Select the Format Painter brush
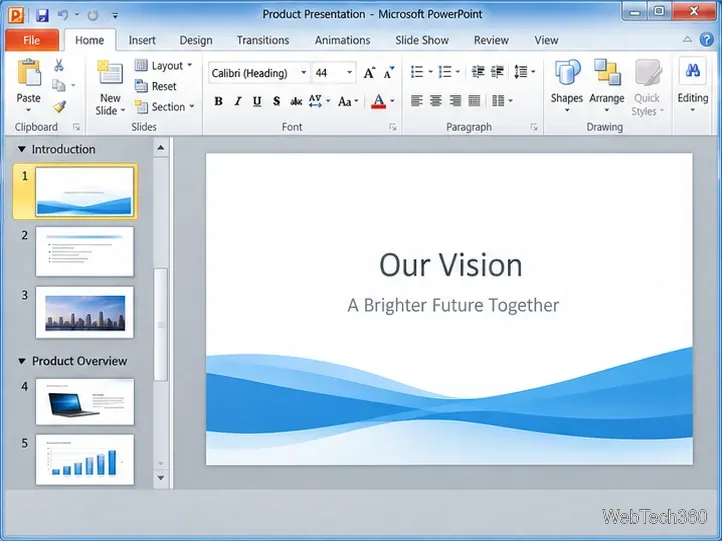Image resolution: width=722 pixels, height=541 pixels. point(59,107)
